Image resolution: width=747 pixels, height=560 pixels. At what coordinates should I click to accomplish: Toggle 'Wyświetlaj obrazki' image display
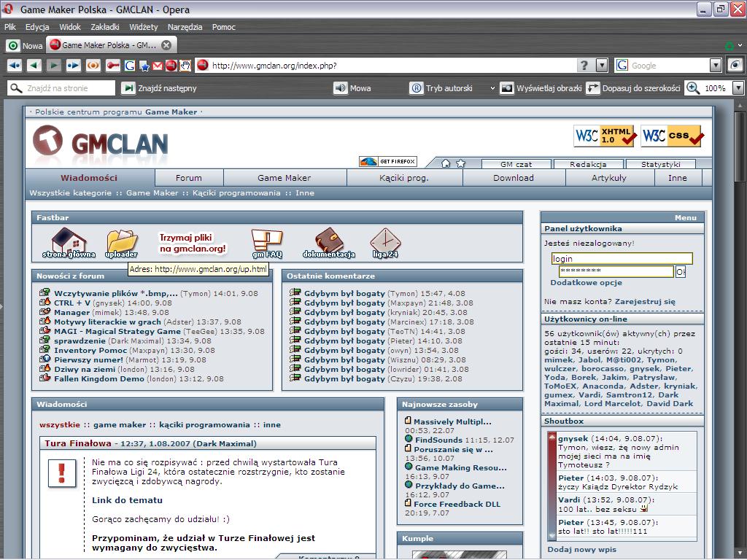tap(541, 88)
